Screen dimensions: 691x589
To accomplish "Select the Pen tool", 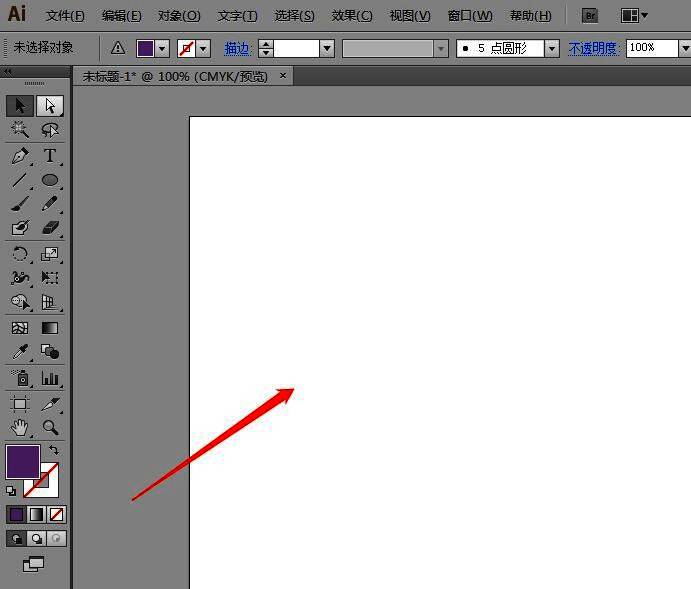I will point(19,156).
